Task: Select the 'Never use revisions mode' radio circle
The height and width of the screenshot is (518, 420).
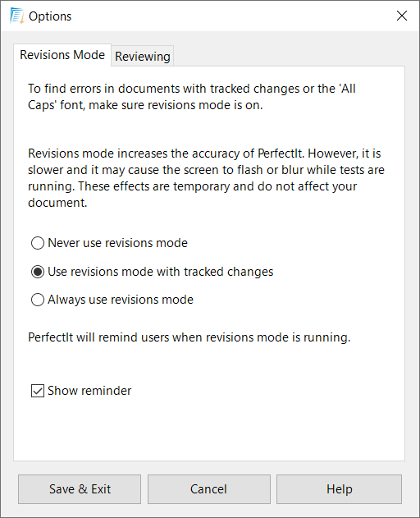Action: pyautogui.click(x=38, y=243)
